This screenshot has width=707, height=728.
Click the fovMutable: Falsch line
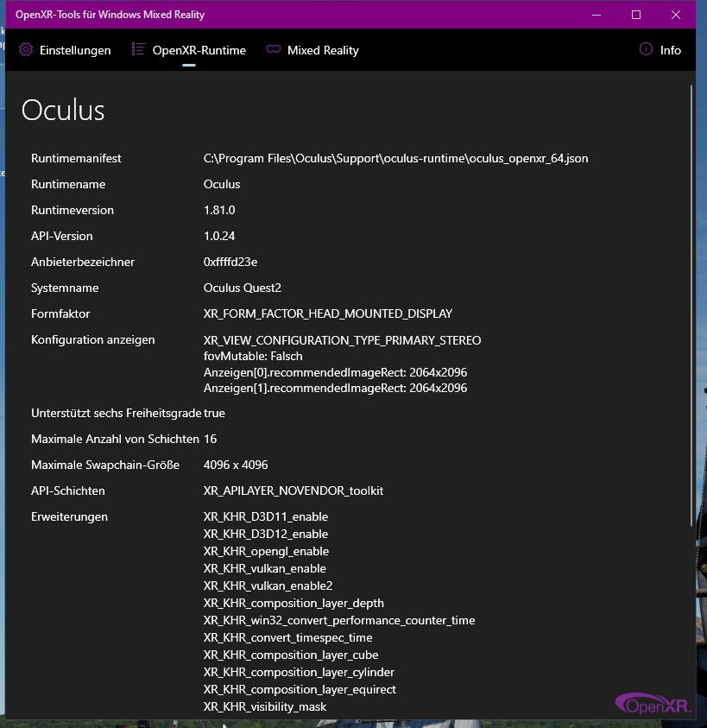(253, 357)
